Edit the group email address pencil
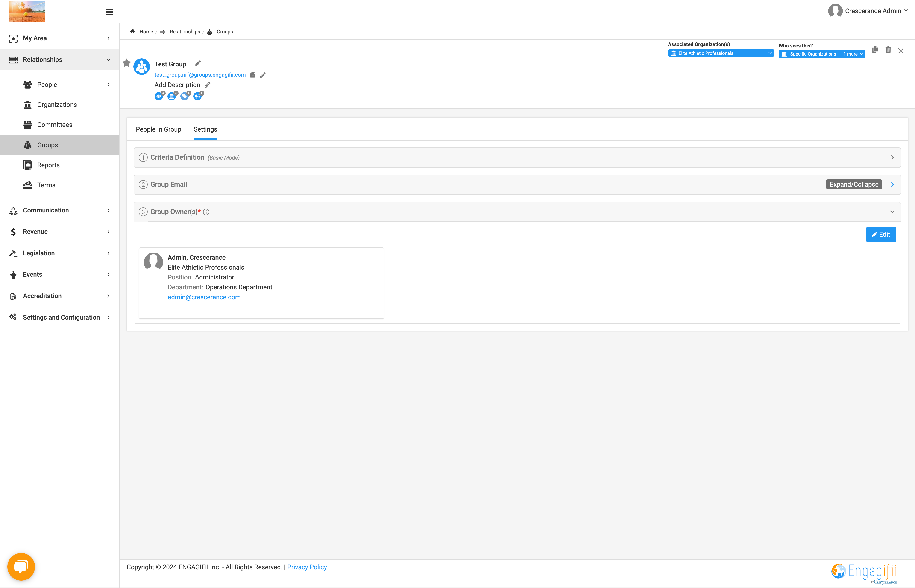The height and width of the screenshot is (588, 915). click(x=263, y=75)
